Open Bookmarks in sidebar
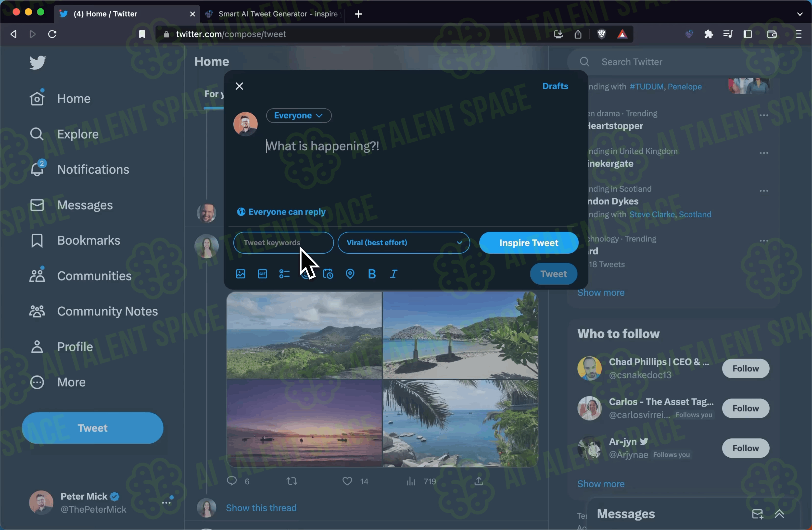Image resolution: width=812 pixels, height=530 pixels. point(75,241)
